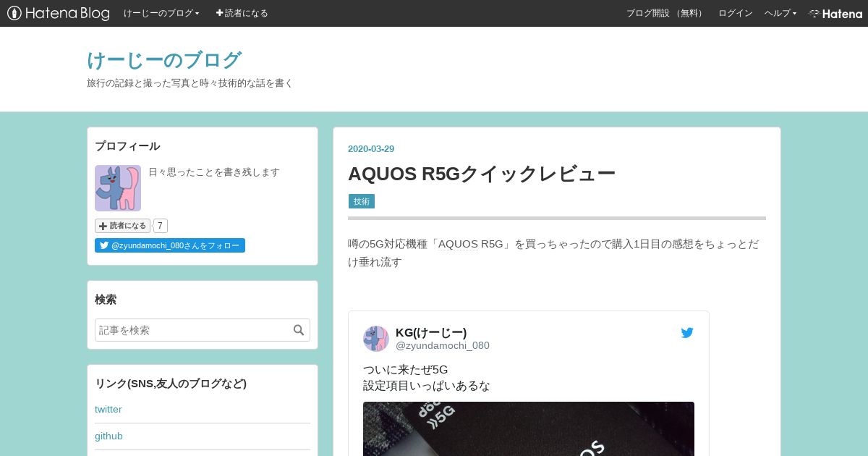Select the 技術 category tag
This screenshot has height=456, width=868.
pyautogui.click(x=361, y=201)
